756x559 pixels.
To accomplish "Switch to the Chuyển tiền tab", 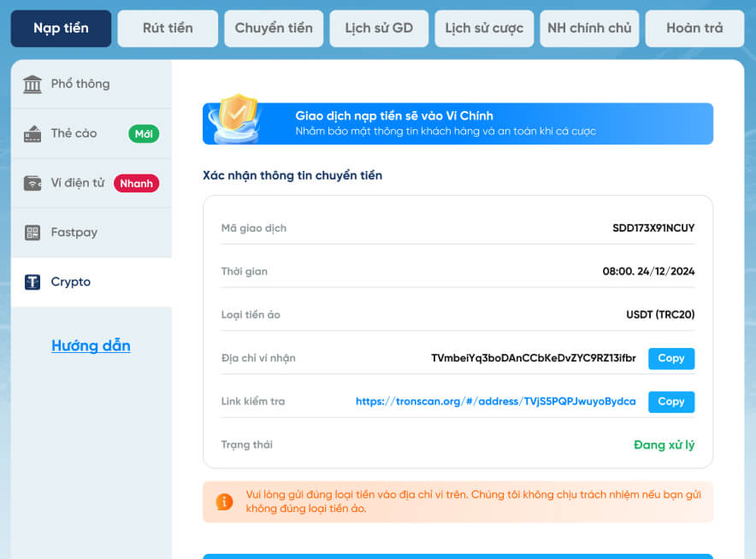I will point(274,28).
